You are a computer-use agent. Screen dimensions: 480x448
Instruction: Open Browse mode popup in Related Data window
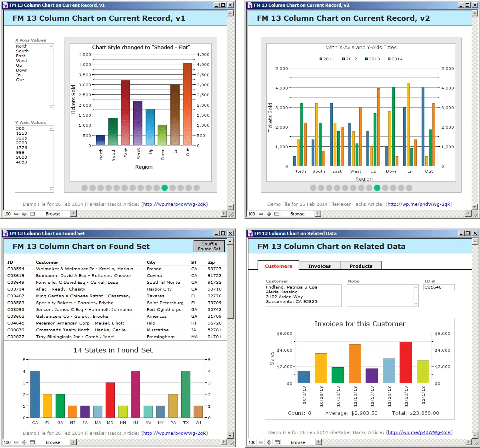click(298, 442)
